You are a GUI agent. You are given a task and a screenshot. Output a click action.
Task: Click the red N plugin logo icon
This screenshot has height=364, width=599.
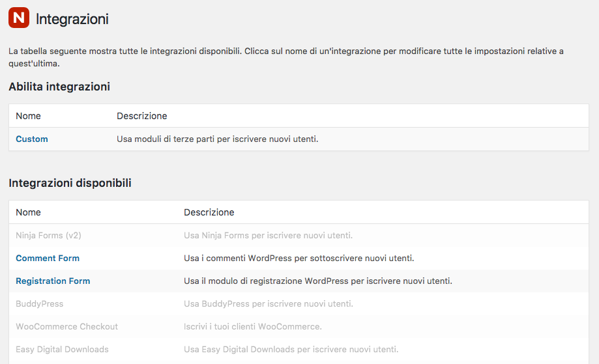point(19,18)
